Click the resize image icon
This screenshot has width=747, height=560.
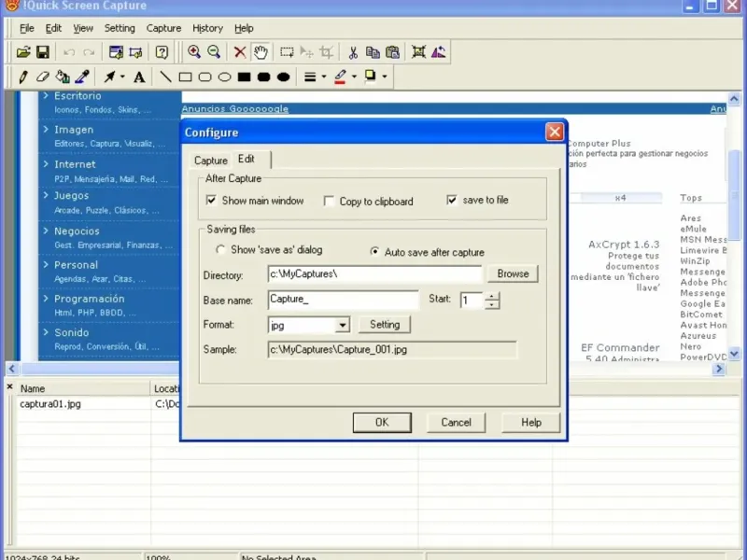tap(418, 52)
